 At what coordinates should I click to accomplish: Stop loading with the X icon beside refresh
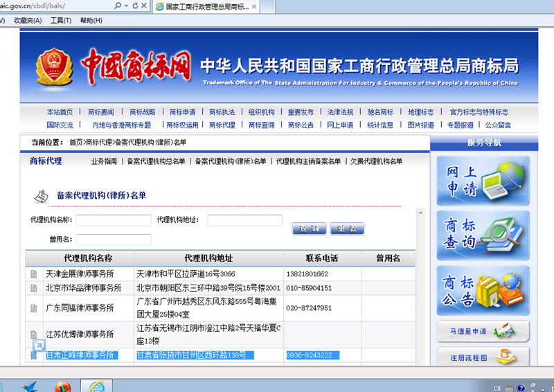[x=144, y=6]
